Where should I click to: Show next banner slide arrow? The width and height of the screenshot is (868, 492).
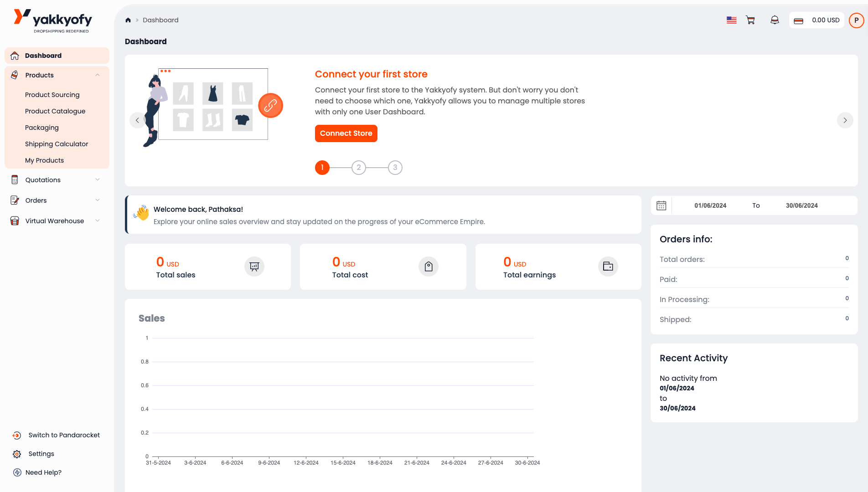845,120
